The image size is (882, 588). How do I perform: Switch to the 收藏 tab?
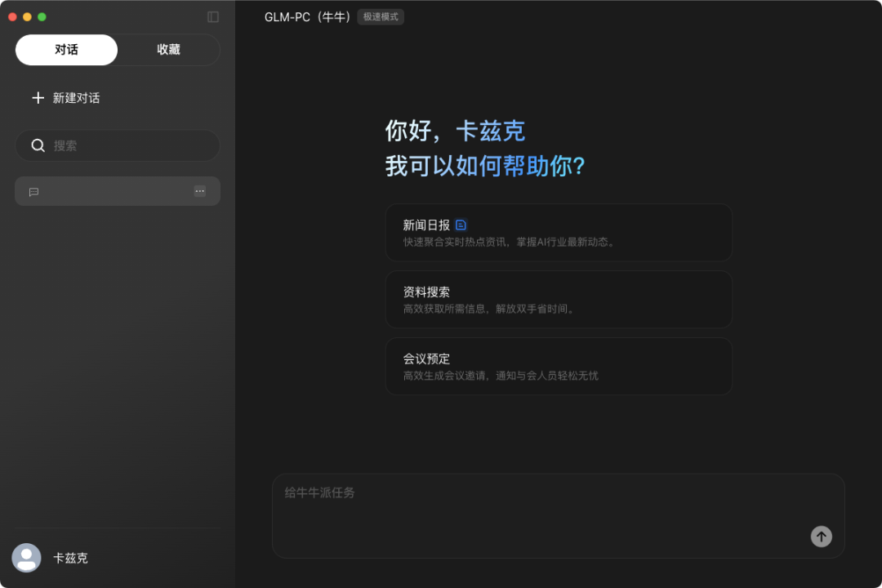tap(167, 50)
